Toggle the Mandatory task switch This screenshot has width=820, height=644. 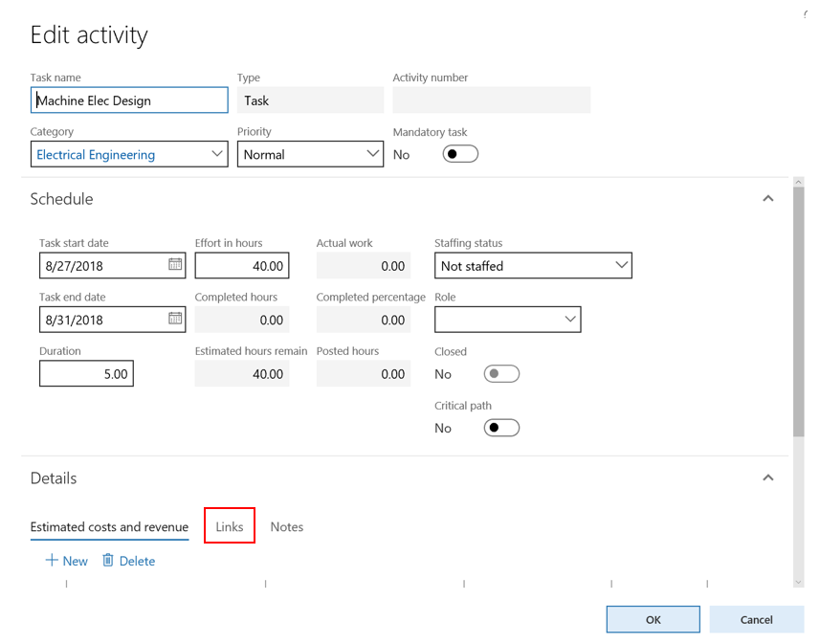point(460,154)
